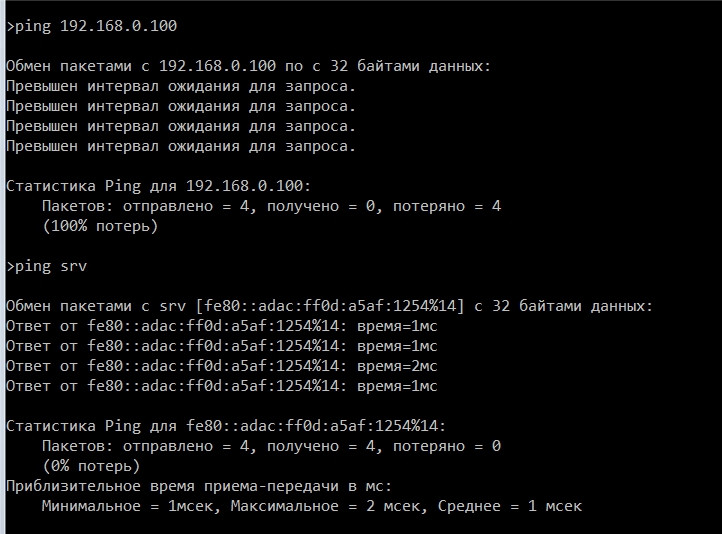Click the last 'Ответ от fe80' reply line
722x534 pixels.
(x=221, y=386)
